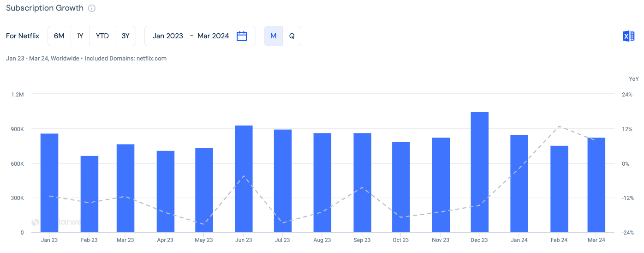
Task: Click the Sep 23 x-axis label
Action: [362, 240]
